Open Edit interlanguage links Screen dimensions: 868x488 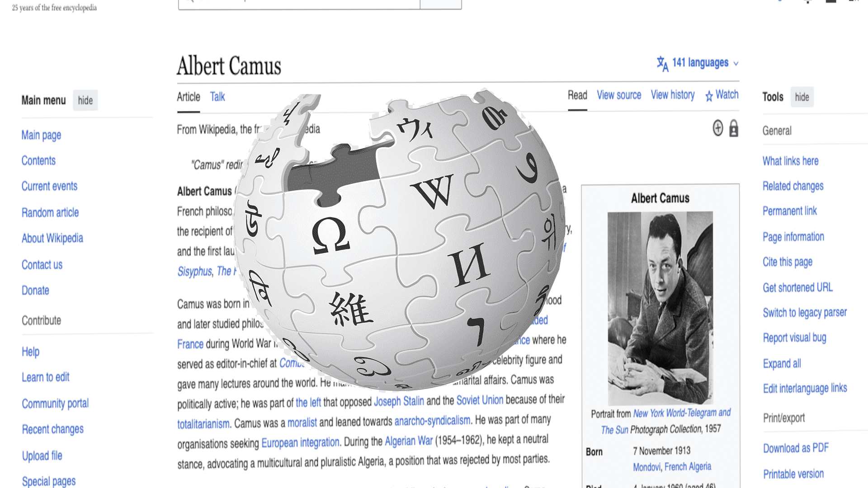coord(805,388)
